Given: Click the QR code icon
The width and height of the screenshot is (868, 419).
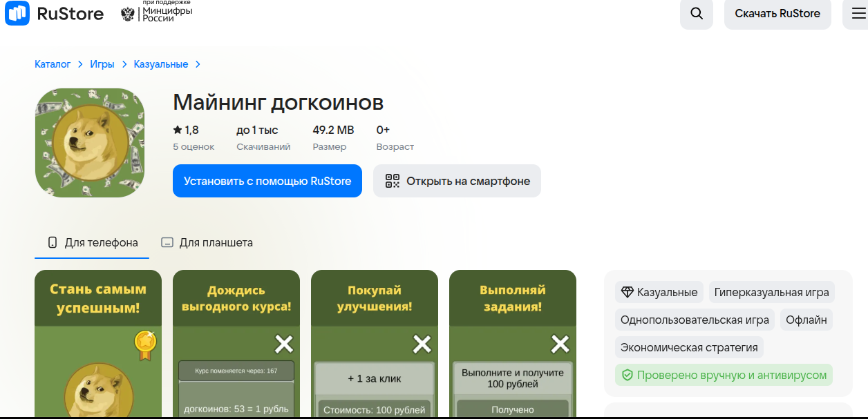Looking at the screenshot, I should [x=393, y=181].
